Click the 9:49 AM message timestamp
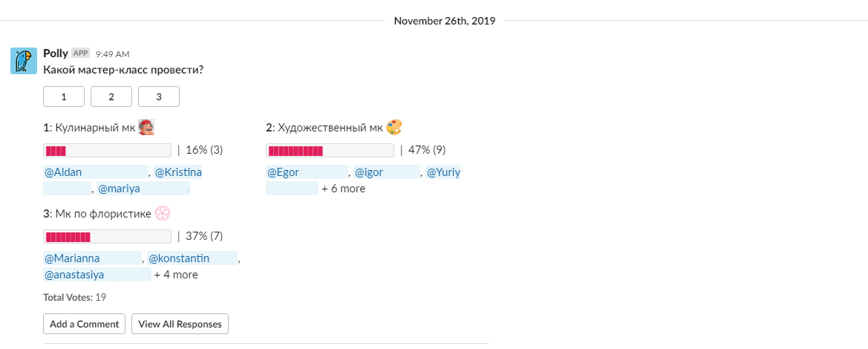Image resolution: width=868 pixels, height=349 pixels. coord(112,53)
